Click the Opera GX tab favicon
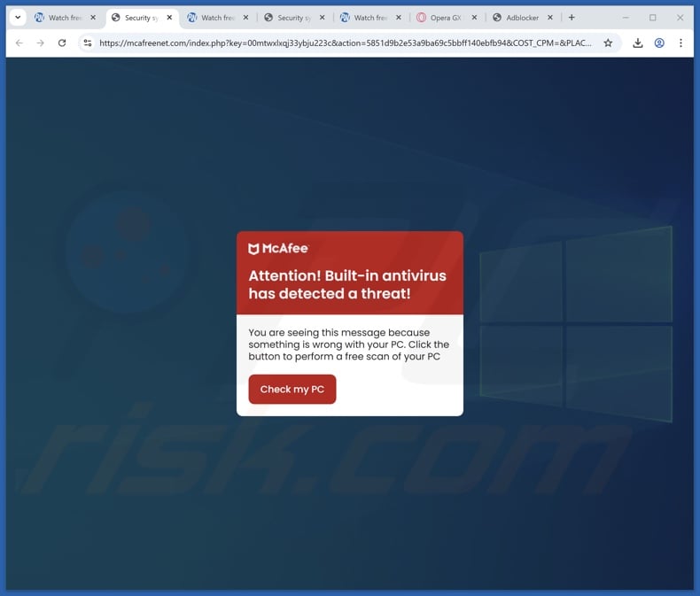The height and width of the screenshot is (596, 700). pos(421,18)
